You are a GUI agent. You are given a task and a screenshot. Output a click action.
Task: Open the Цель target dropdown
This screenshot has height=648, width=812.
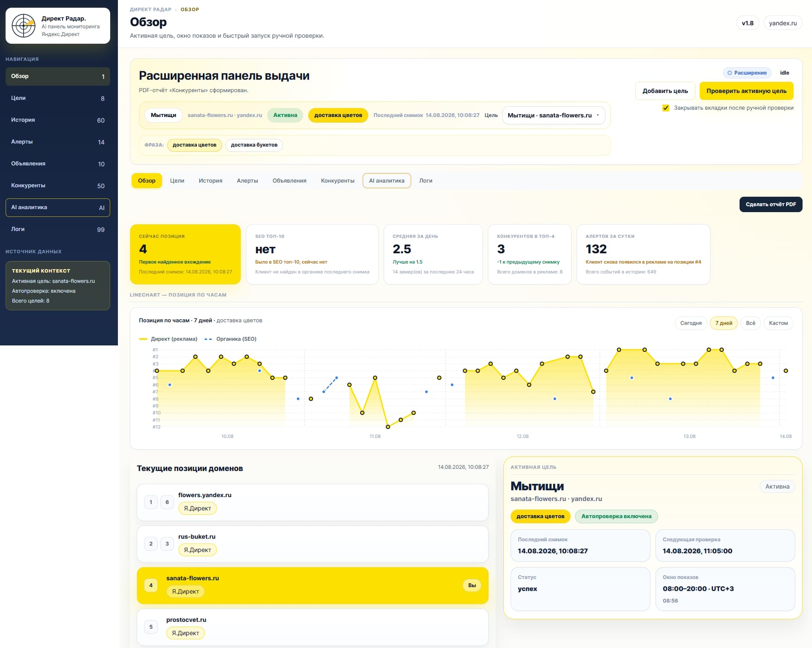click(x=553, y=115)
